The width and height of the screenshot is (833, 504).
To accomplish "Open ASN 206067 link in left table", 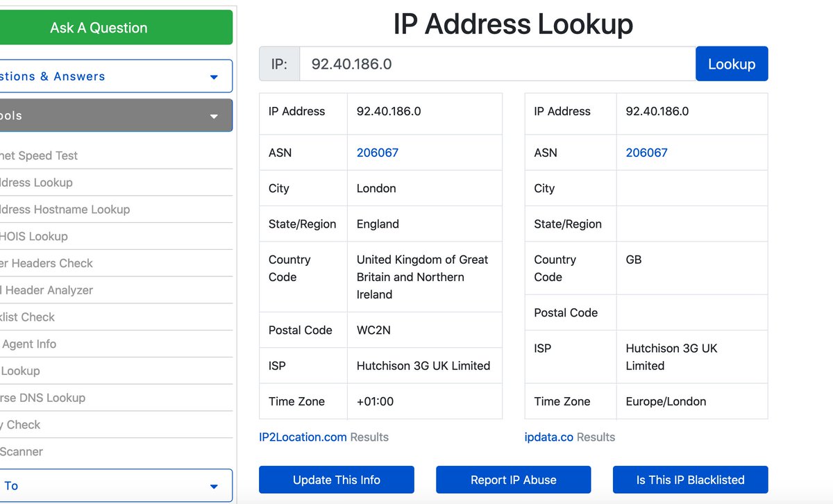I will pos(378,153).
